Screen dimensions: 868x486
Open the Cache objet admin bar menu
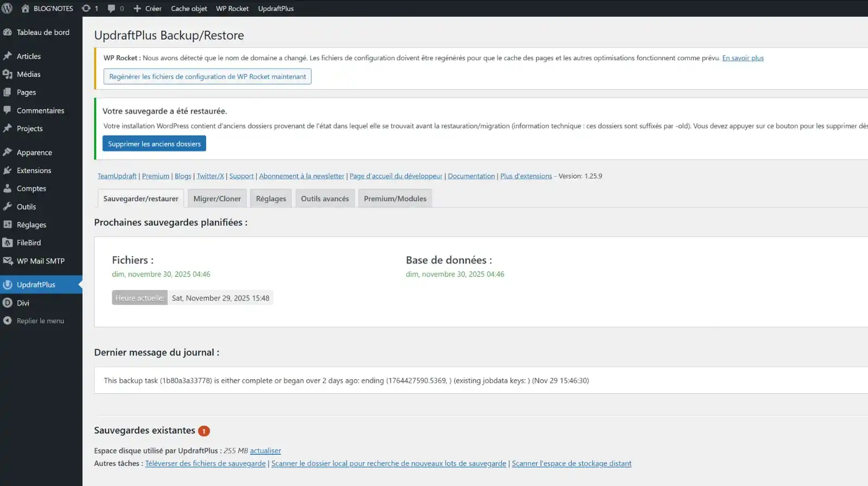click(x=189, y=8)
